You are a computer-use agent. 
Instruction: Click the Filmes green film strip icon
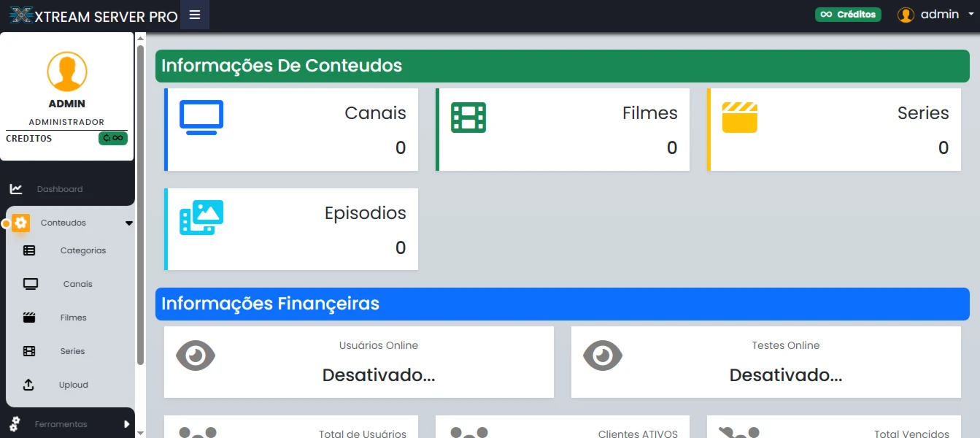click(468, 118)
